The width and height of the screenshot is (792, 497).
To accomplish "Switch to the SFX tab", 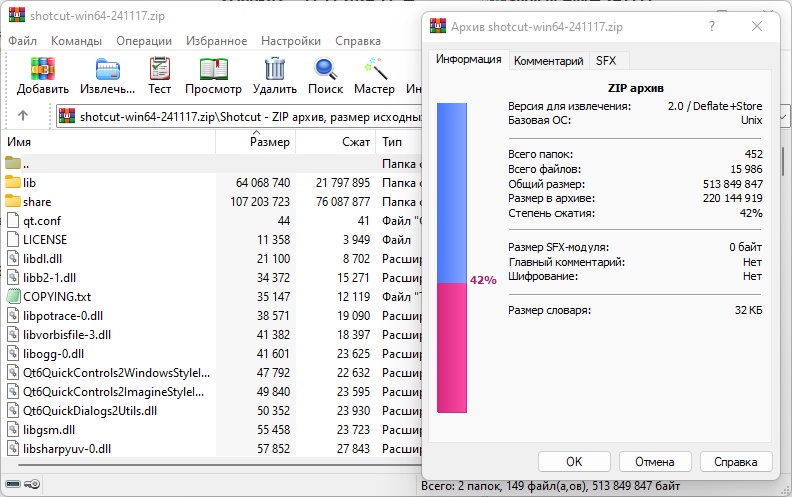I will click(x=606, y=60).
